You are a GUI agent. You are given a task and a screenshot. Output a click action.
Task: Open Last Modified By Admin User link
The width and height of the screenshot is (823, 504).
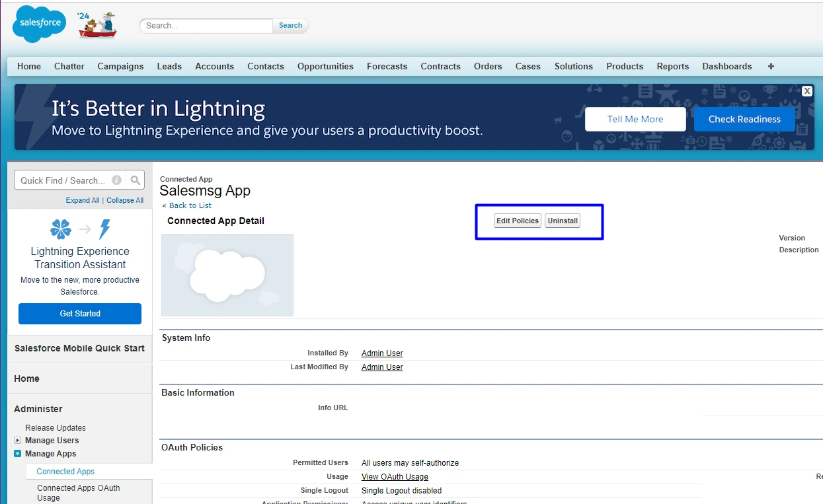pos(382,367)
